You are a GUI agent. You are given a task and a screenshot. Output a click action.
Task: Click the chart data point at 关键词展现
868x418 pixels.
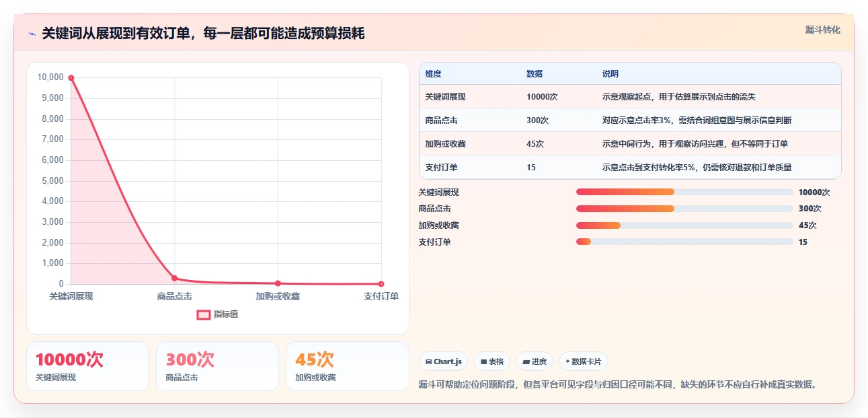click(x=71, y=78)
